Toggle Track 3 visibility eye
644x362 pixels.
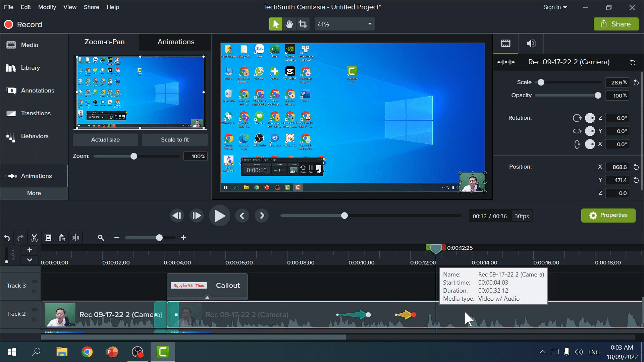(35, 282)
